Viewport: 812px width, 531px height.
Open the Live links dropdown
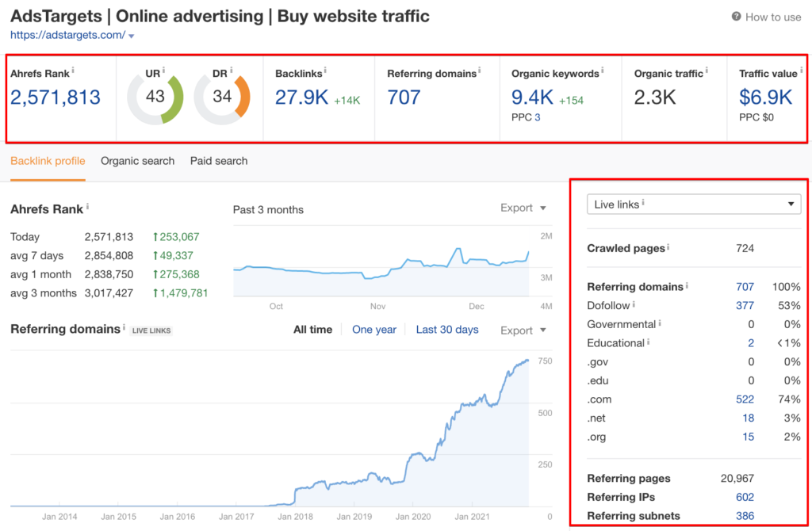tap(693, 204)
